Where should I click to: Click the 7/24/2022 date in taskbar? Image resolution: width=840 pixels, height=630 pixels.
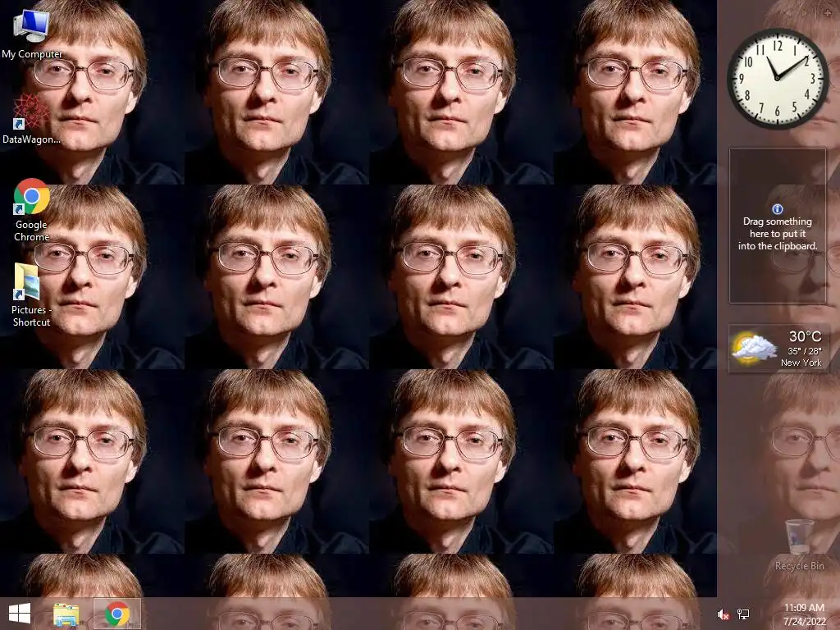point(804,621)
